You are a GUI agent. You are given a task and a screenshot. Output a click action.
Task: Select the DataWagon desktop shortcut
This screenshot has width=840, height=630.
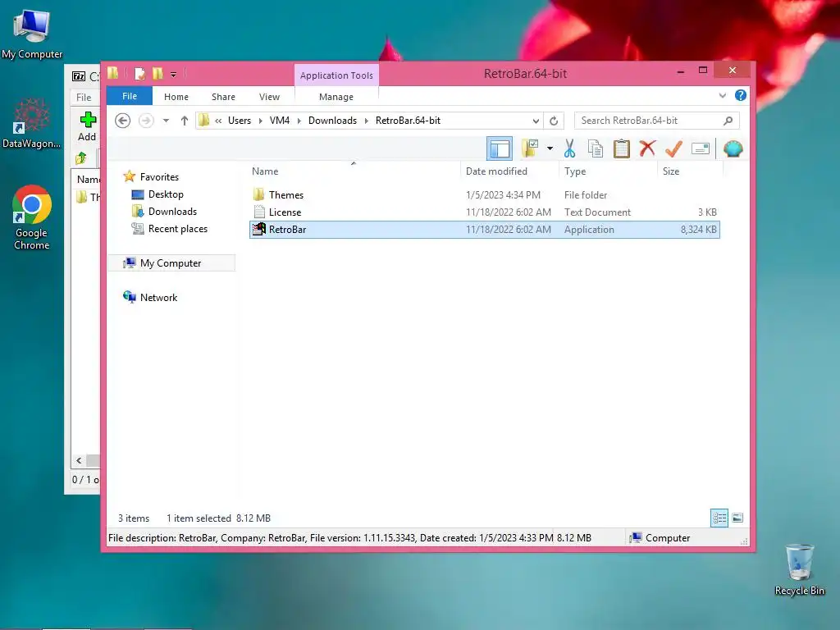click(x=31, y=123)
